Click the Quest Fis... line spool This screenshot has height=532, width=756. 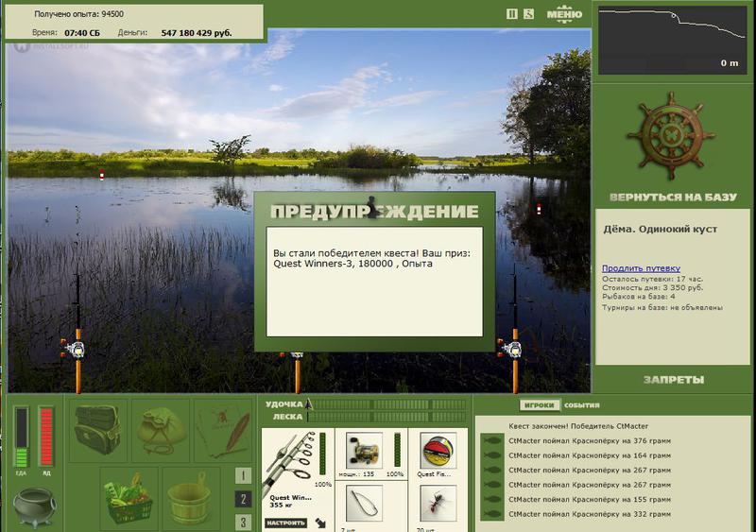pos(438,451)
